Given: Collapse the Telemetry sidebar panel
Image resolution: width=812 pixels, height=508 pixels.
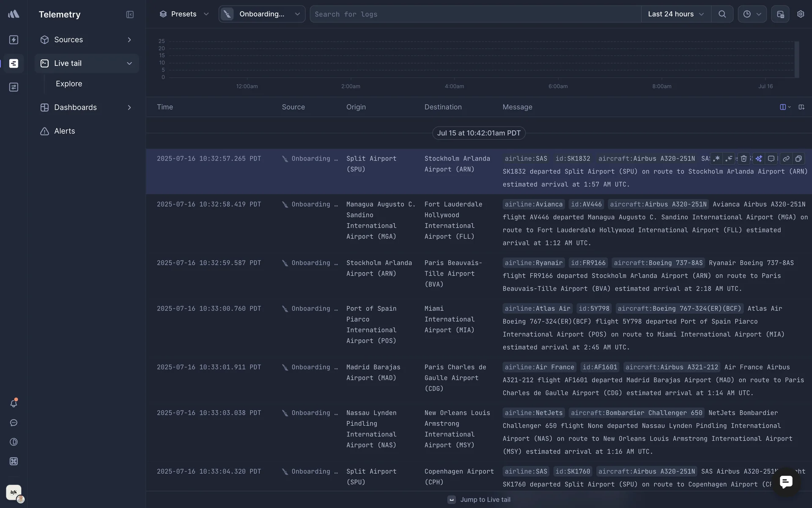Looking at the screenshot, I should 130,14.
